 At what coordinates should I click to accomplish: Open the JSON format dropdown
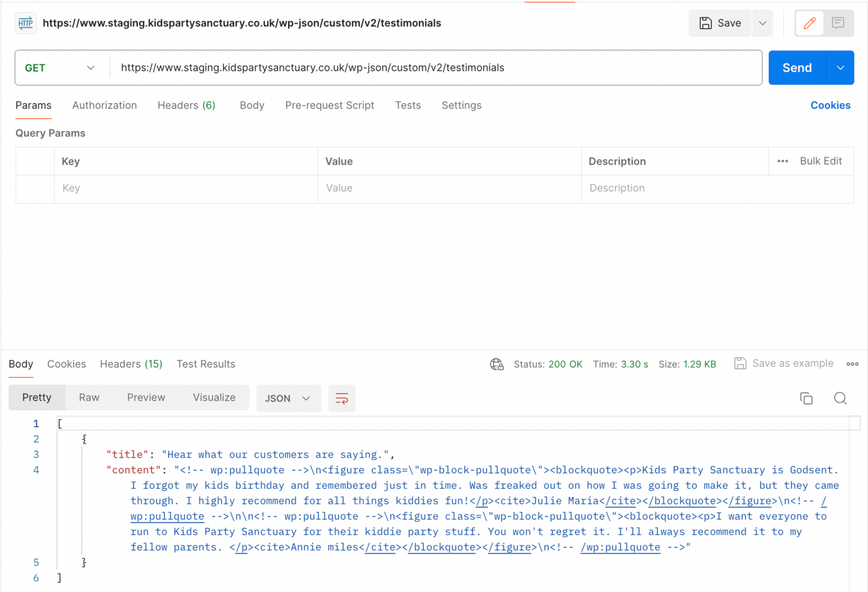click(x=287, y=398)
